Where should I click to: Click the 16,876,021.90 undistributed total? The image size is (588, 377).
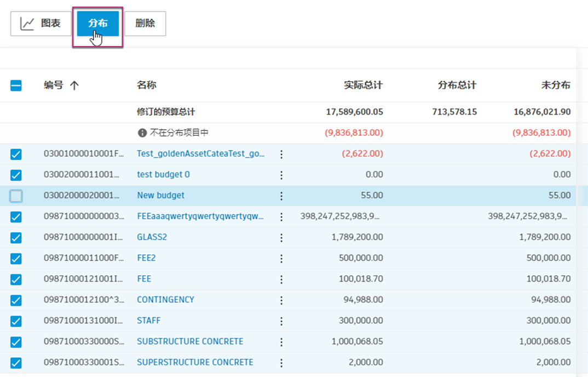coord(542,112)
